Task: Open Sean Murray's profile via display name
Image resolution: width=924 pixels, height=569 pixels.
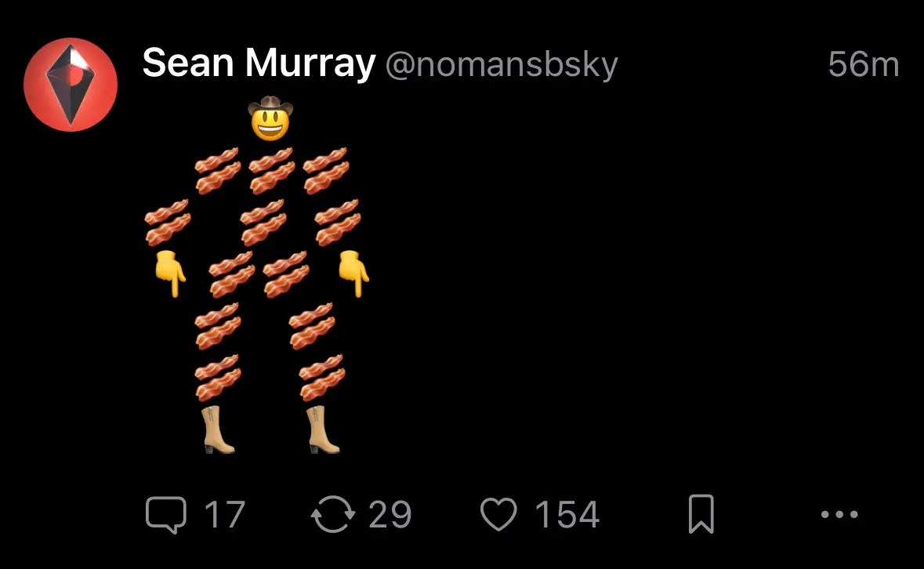Action: click(x=259, y=63)
